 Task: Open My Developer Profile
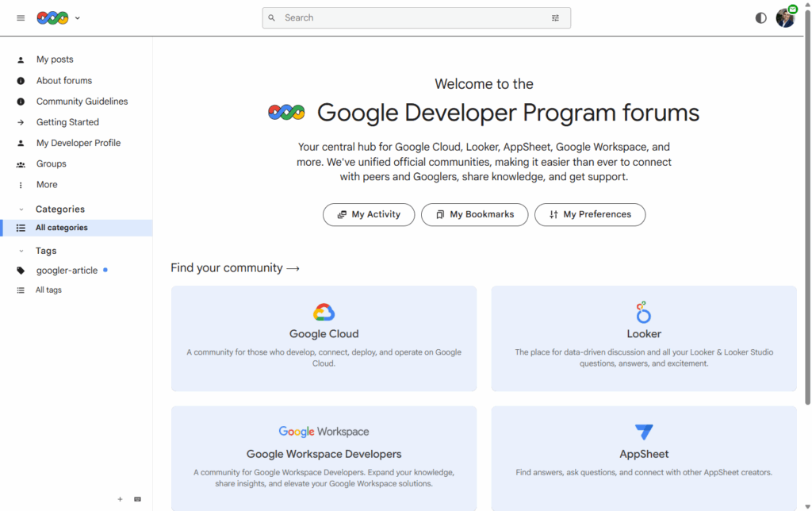[79, 143]
